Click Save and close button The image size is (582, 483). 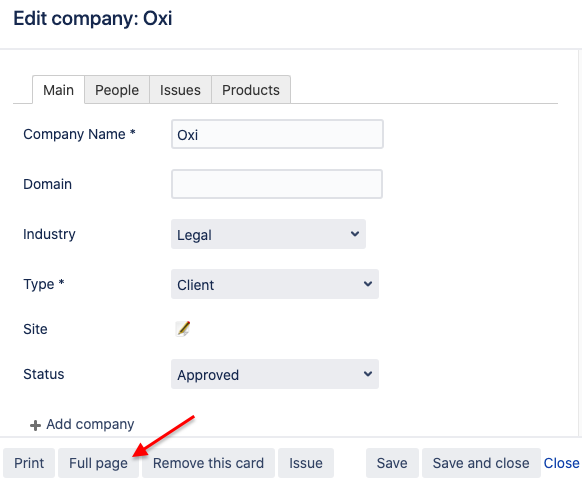(481, 463)
